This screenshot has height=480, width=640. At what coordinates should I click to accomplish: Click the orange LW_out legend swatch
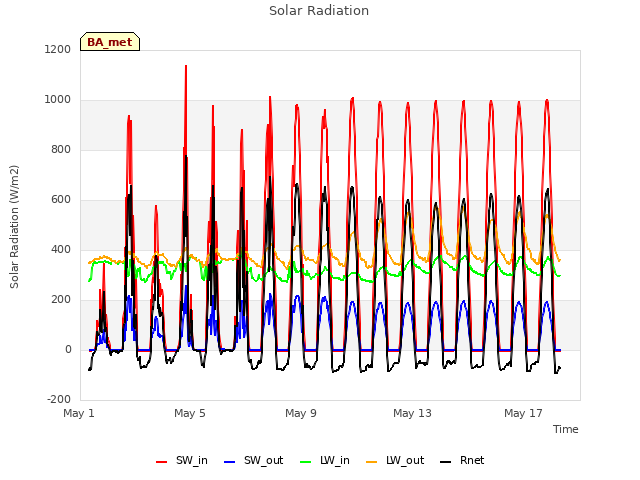pyautogui.click(x=372, y=462)
